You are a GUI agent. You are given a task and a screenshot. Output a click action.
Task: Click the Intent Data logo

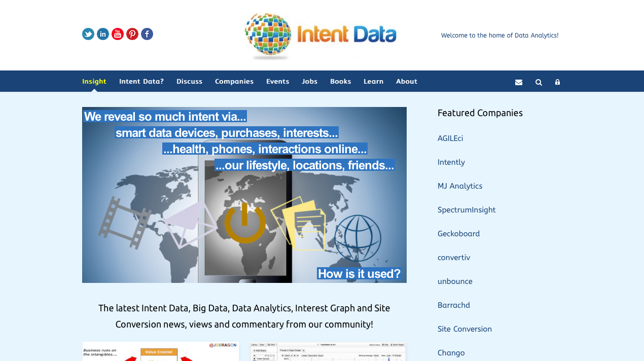tap(320, 35)
